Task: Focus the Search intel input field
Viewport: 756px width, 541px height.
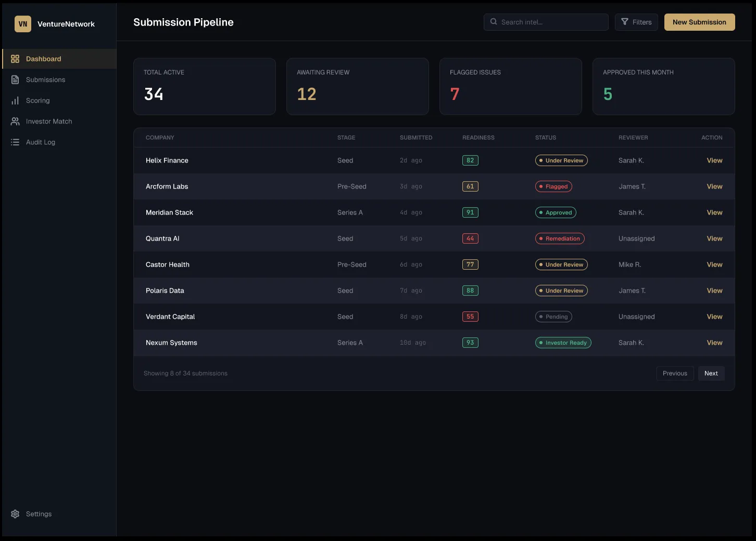Action: pos(546,22)
